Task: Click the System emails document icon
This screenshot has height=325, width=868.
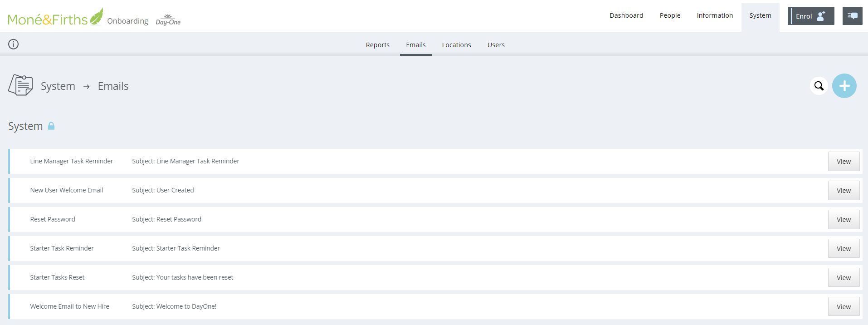Action: (20, 85)
